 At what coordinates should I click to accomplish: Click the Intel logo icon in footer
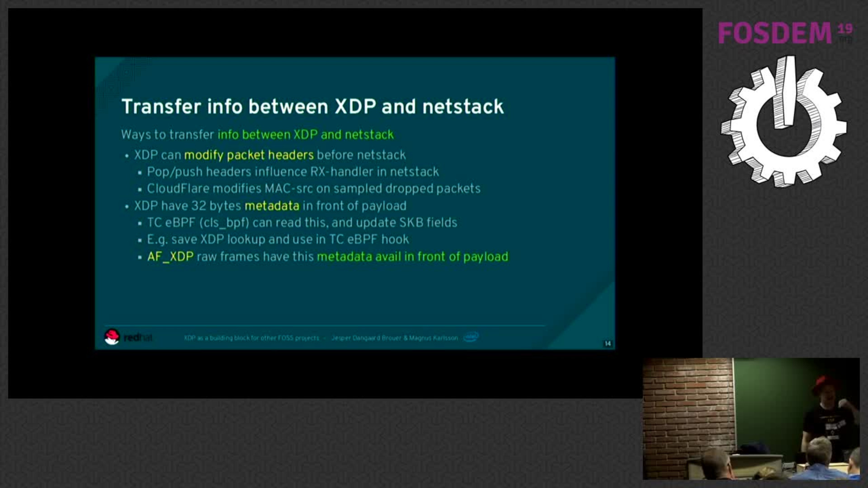(471, 338)
